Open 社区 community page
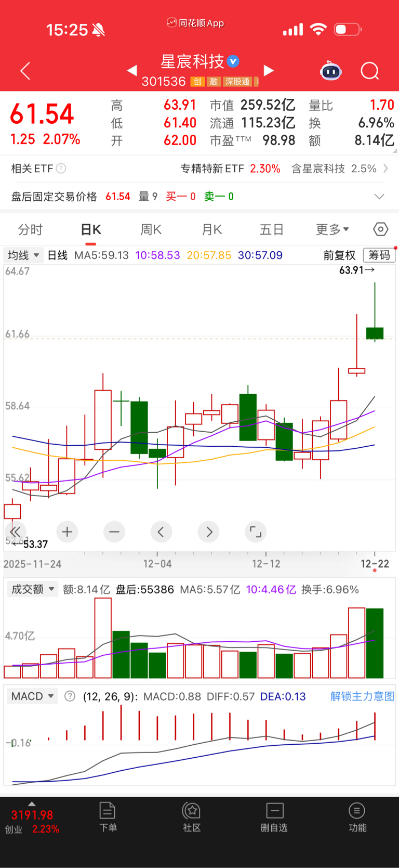Screen dimensions: 399x868 192,817
